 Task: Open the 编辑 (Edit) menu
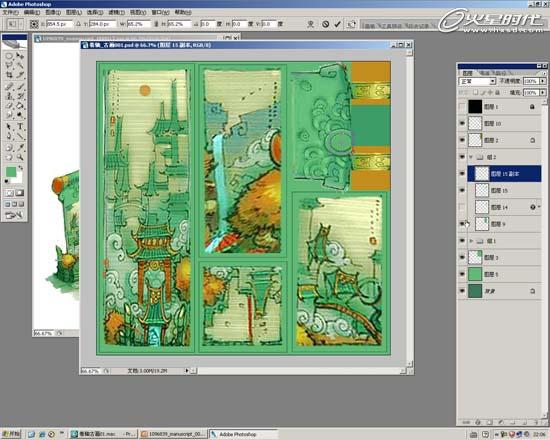click(32, 12)
